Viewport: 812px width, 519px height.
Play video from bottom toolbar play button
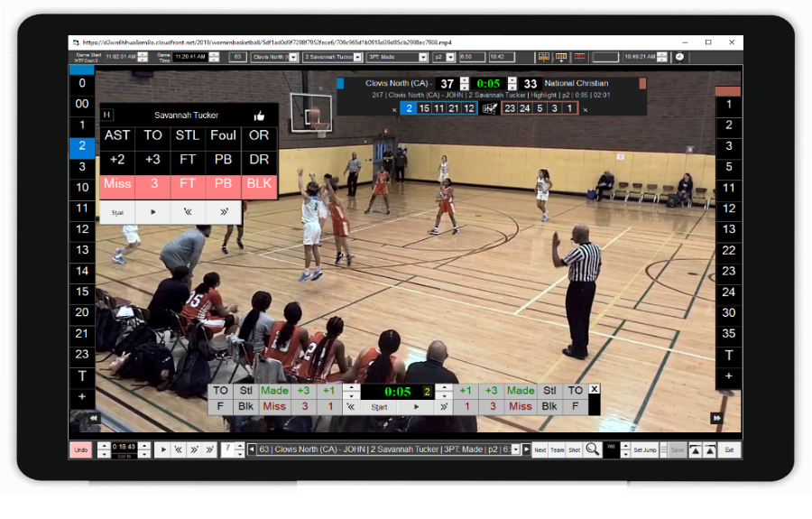coord(163,449)
